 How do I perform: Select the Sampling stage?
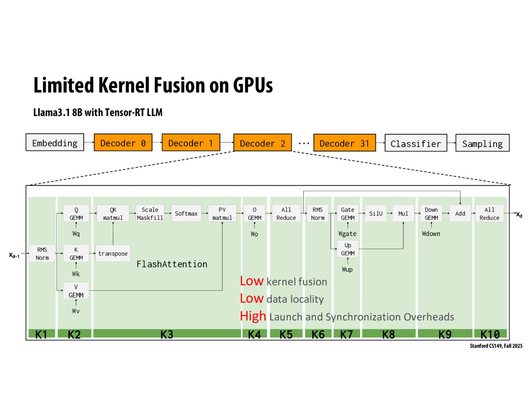482,144
